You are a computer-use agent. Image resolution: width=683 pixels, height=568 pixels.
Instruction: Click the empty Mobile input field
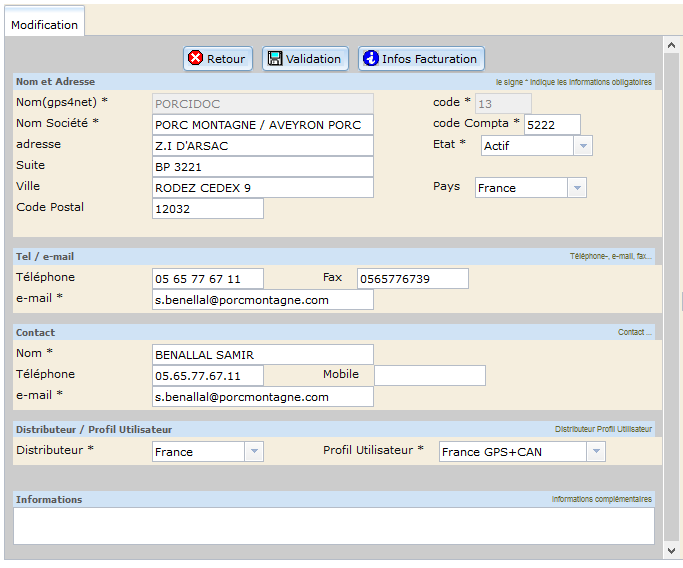pos(429,376)
